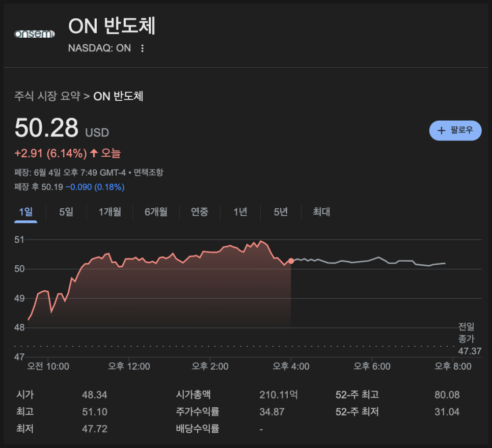
Task: Select the 최대 max range tab
Action: [x=321, y=212]
